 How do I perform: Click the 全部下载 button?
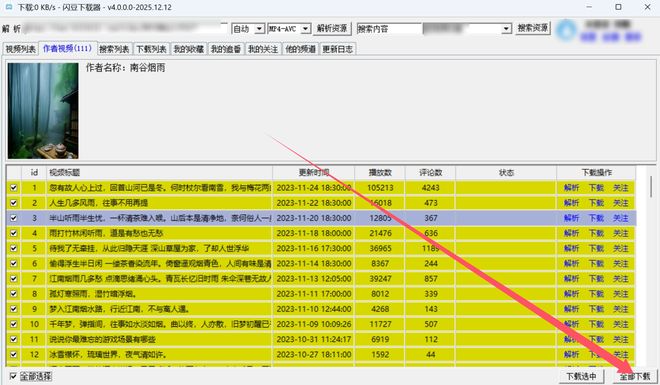click(635, 376)
